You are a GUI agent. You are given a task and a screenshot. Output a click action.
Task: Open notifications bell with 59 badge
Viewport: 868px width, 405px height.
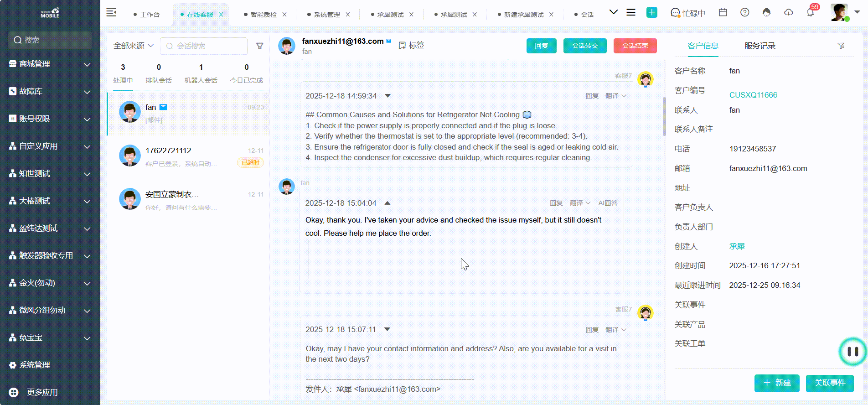(x=811, y=12)
